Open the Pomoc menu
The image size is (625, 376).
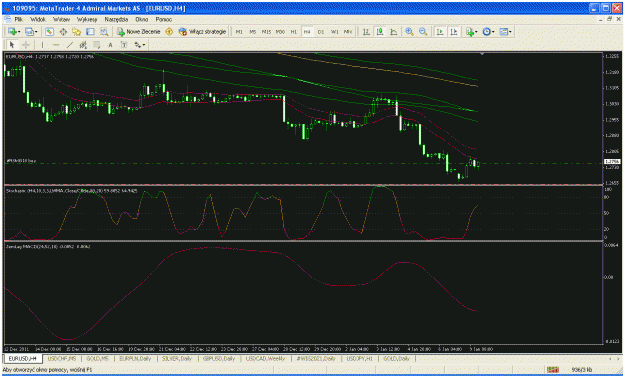pos(164,19)
